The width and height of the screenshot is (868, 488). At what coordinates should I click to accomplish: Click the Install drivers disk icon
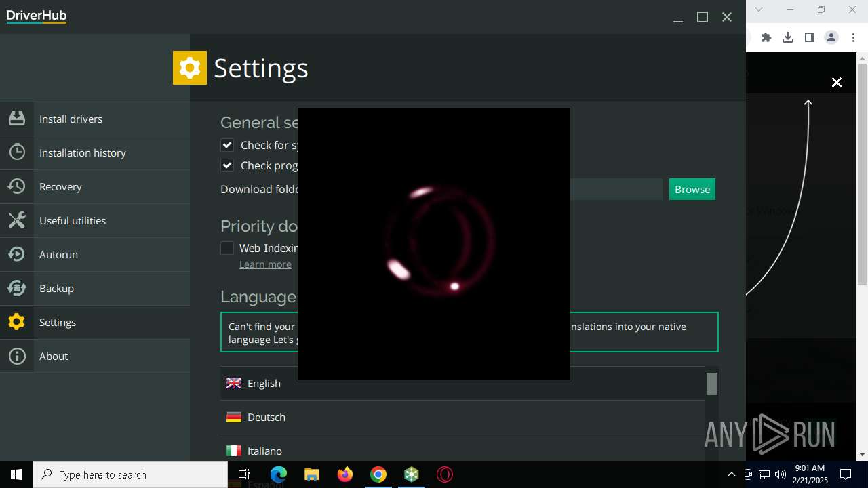tap(17, 119)
